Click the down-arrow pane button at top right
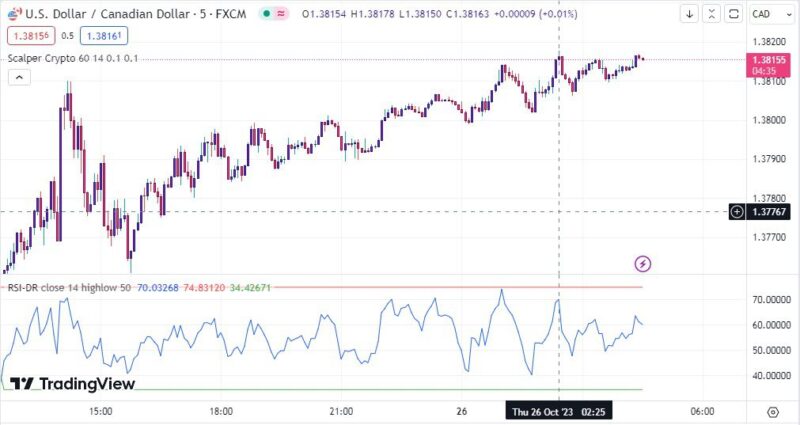 click(x=689, y=14)
